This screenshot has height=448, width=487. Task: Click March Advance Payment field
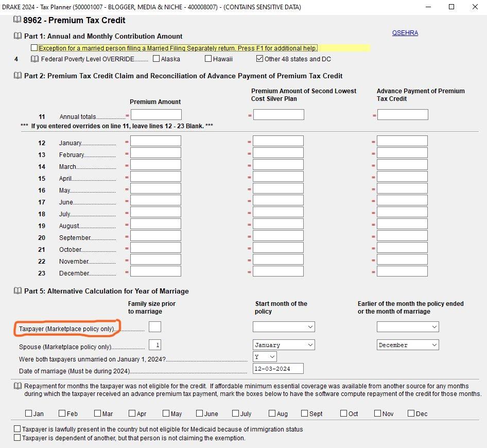coord(402,164)
